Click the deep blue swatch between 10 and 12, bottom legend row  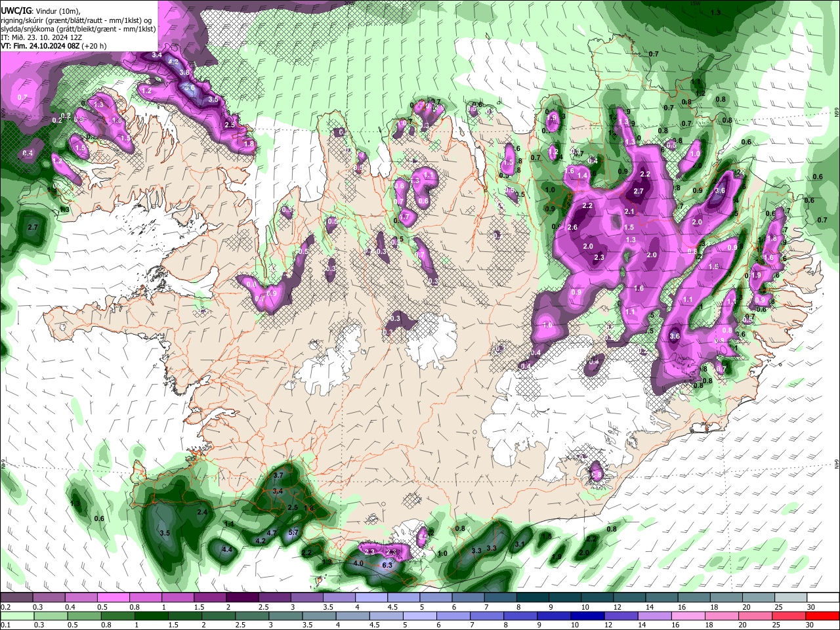click(x=587, y=616)
